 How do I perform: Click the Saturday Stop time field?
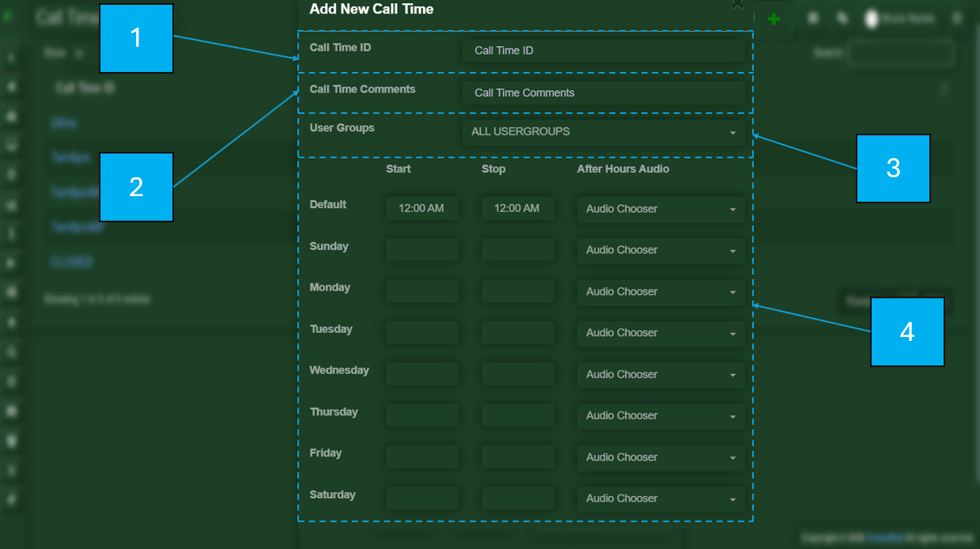click(x=517, y=498)
